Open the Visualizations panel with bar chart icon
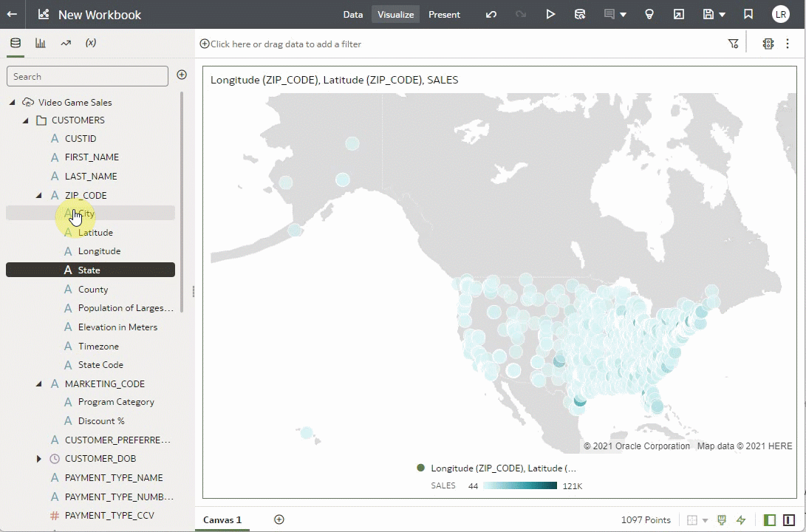The height and width of the screenshot is (532, 806). (40, 43)
